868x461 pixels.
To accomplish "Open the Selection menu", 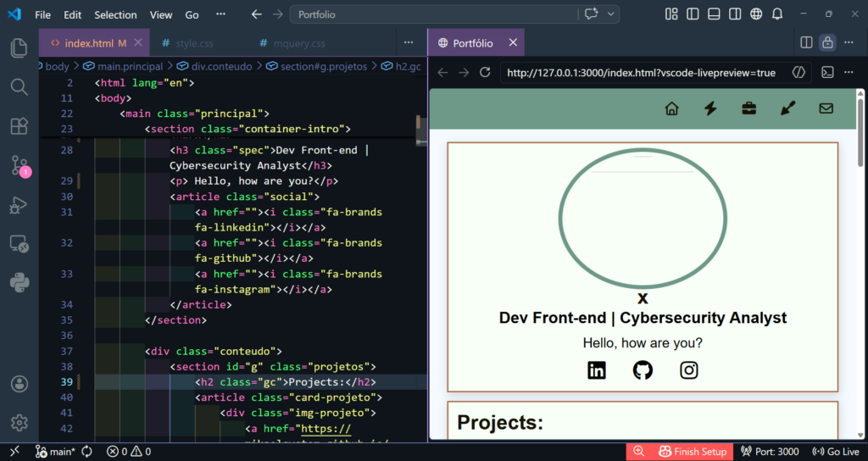I will coord(115,14).
